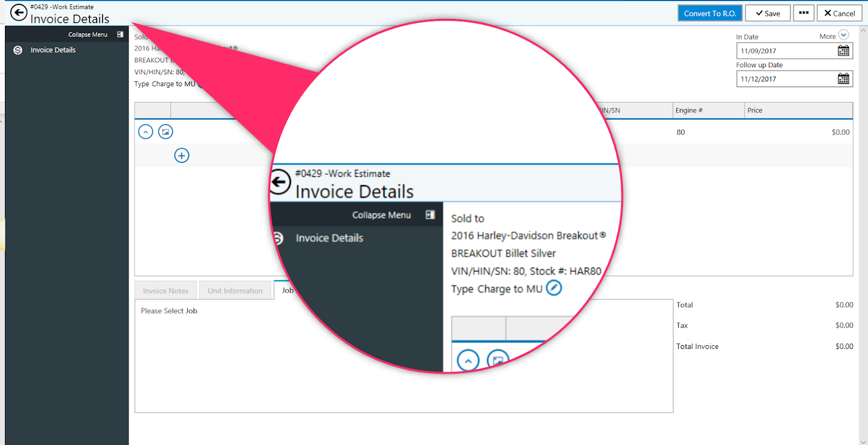The image size is (868, 445).
Task: Add a new item with the plus icon
Action: (182, 156)
